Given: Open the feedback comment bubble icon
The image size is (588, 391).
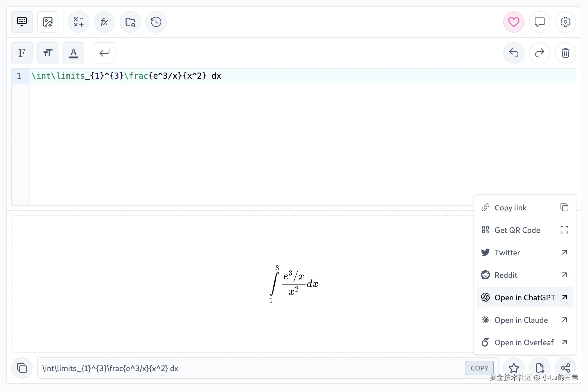Looking at the screenshot, I should (539, 22).
